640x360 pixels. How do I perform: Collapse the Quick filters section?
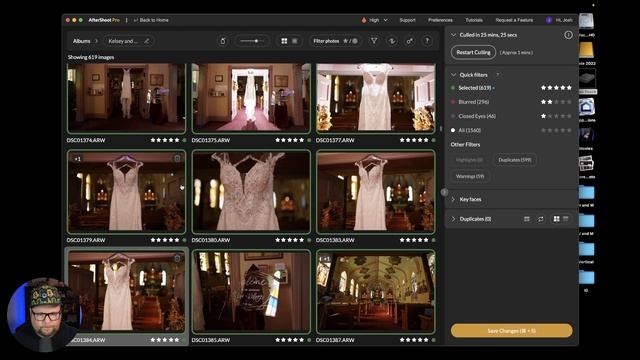click(453, 75)
